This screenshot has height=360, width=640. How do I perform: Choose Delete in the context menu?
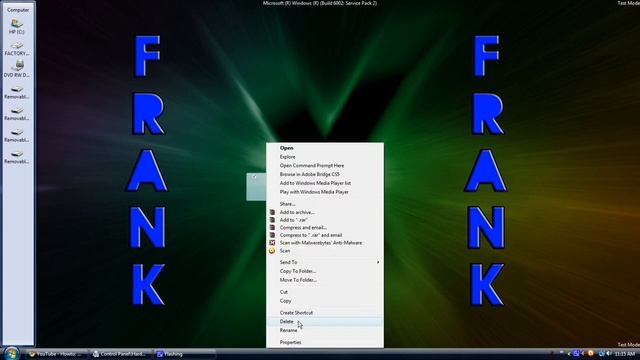[x=324, y=322]
